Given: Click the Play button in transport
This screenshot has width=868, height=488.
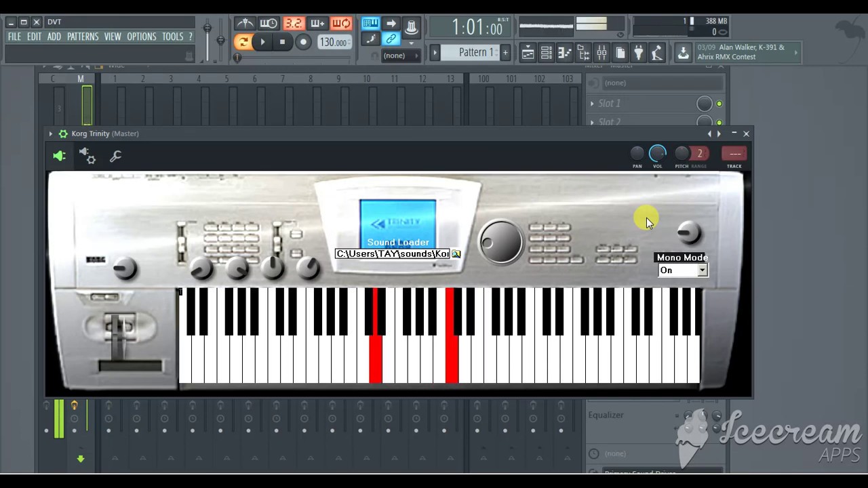Looking at the screenshot, I should click(x=262, y=42).
